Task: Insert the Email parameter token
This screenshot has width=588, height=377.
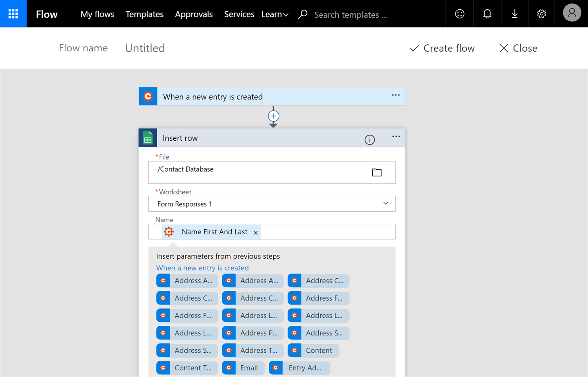Action: tap(243, 368)
